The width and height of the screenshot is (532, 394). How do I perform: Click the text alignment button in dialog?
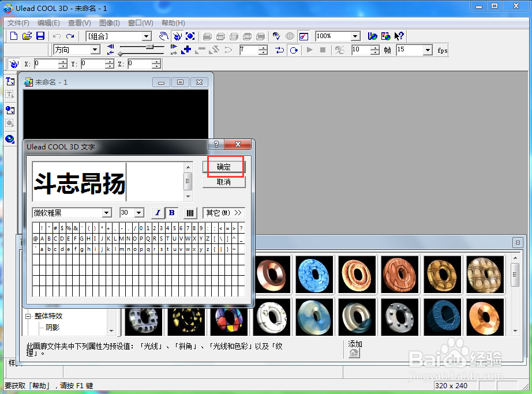pos(190,213)
